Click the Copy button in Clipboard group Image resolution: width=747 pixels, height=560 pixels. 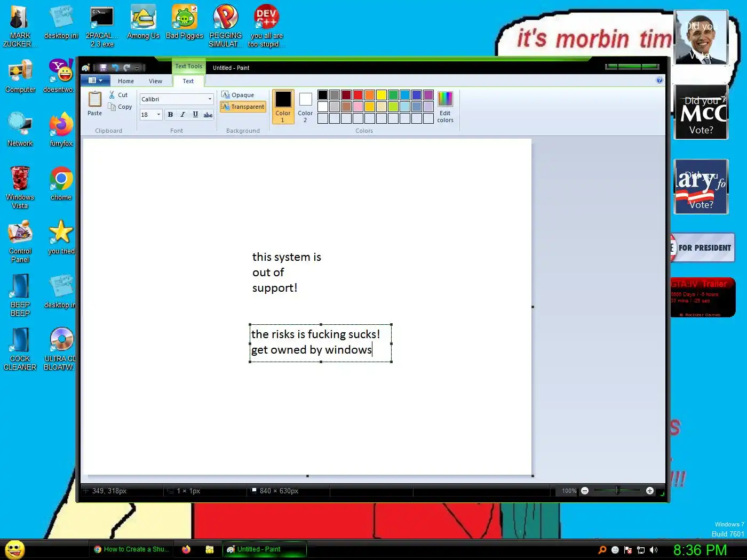[x=120, y=107]
